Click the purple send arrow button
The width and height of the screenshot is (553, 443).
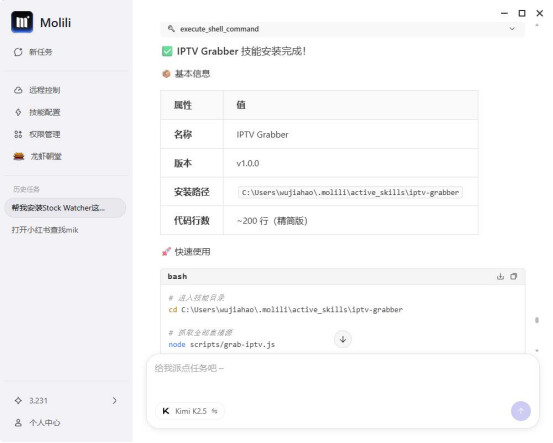[x=521, y=411]
